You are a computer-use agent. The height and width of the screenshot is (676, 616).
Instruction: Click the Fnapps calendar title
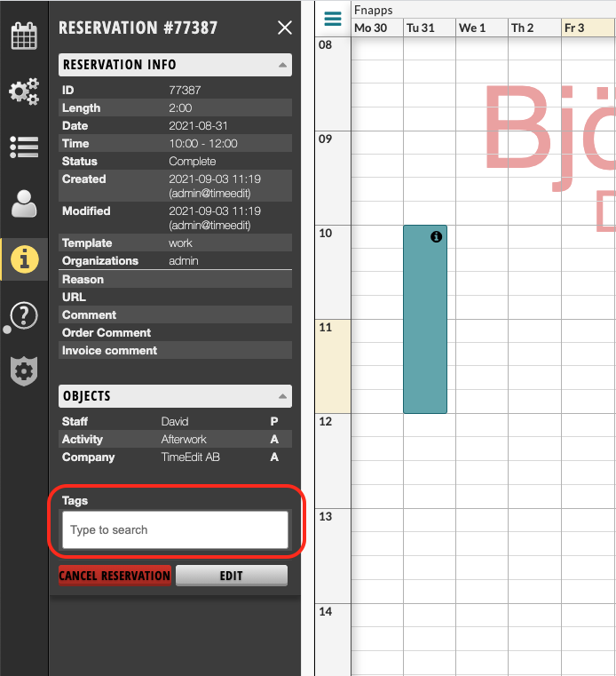(x=374, y=10)
